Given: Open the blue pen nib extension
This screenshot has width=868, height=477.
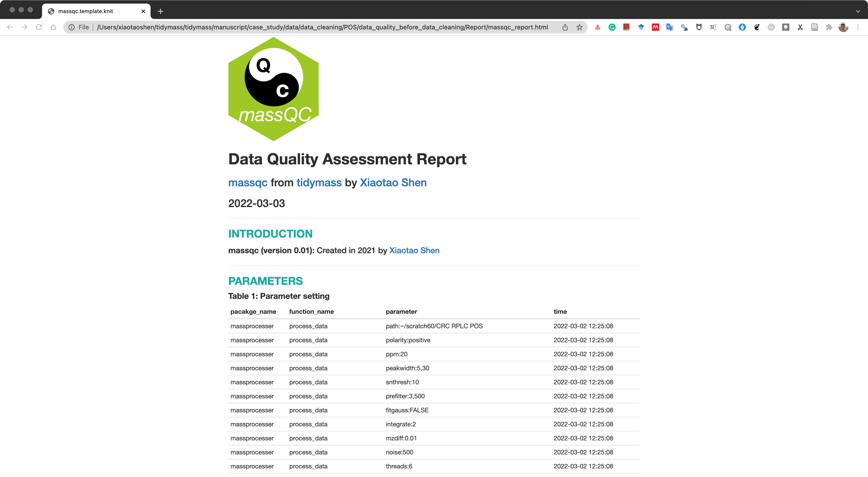Looking at the screenshot, I should [742, 27].
